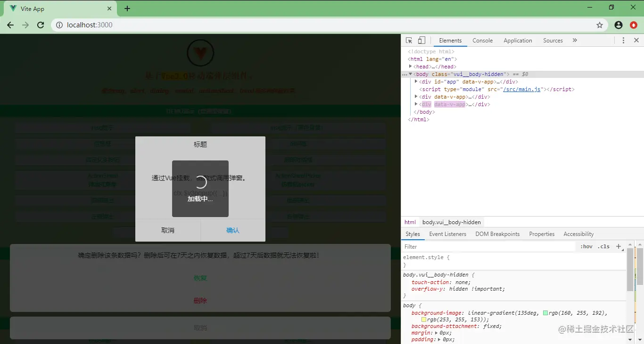Click the rgb(160, 255, 192) color swatch

545,313
